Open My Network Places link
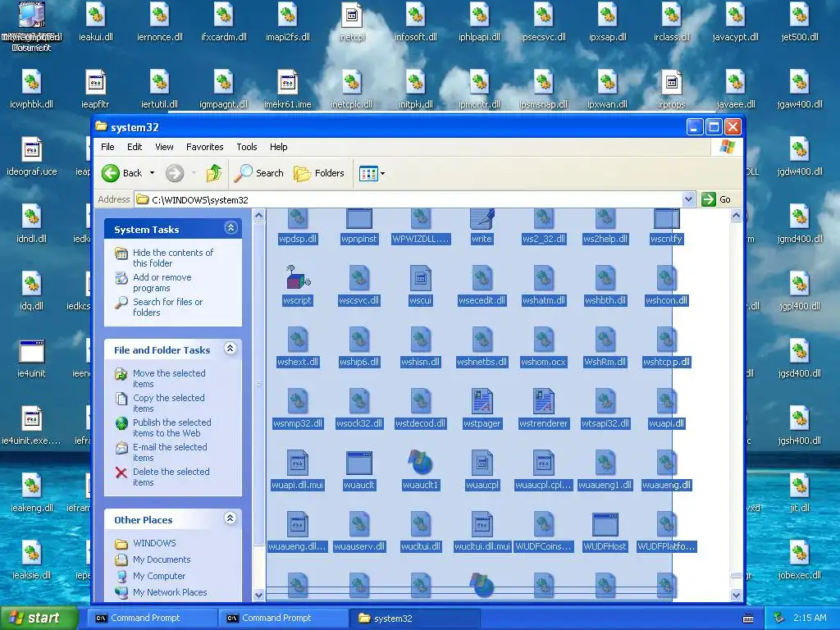The image size is (840, 630). [x=169, y=592]
